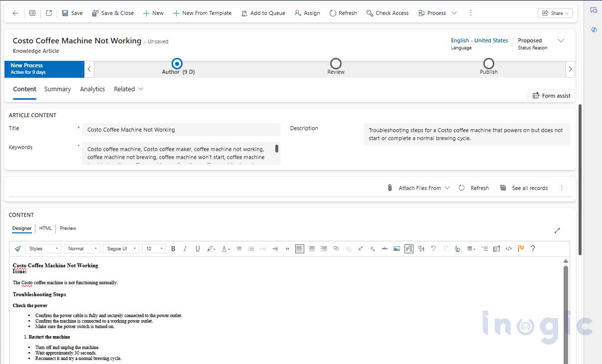Screen dimensions: 602x364
Task: Open the font color tool
Action: coord(225,248)
